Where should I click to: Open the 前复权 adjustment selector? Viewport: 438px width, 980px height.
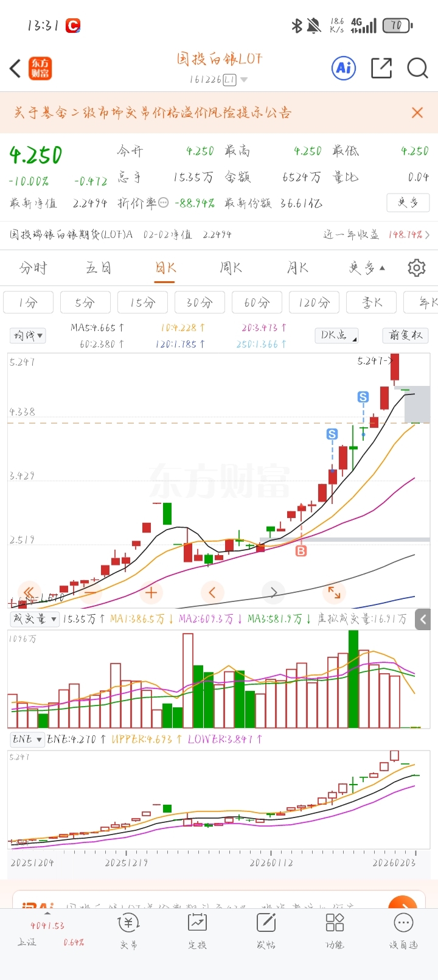pyautogui.click(x=406, y=335)
